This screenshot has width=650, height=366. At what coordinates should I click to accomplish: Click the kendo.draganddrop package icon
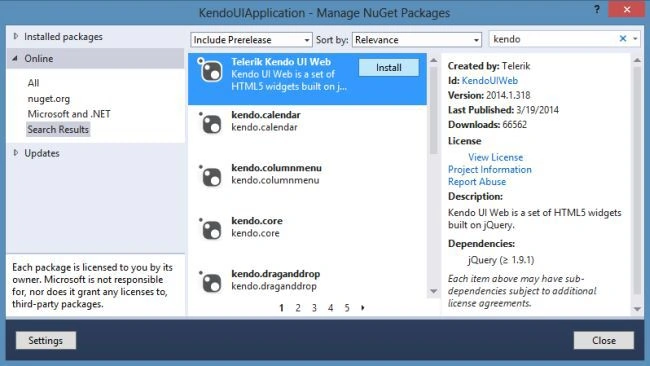[x=211, y=283]
